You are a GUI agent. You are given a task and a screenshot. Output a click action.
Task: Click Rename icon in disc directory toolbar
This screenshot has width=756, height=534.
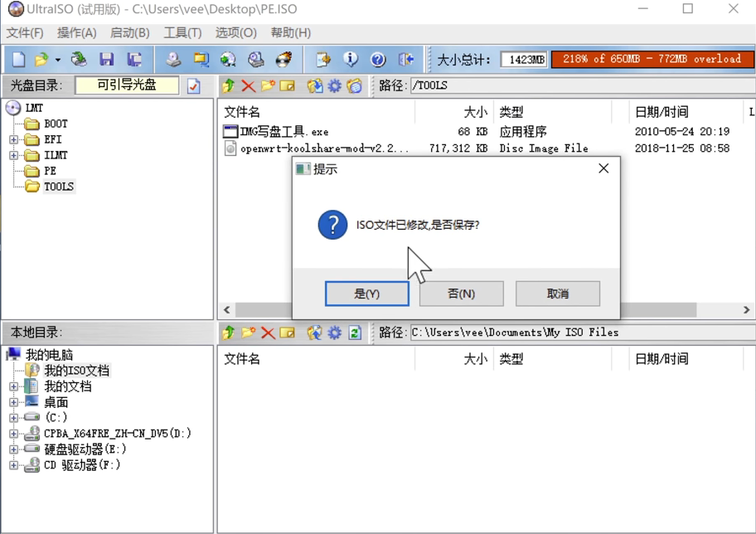(288, 86)
